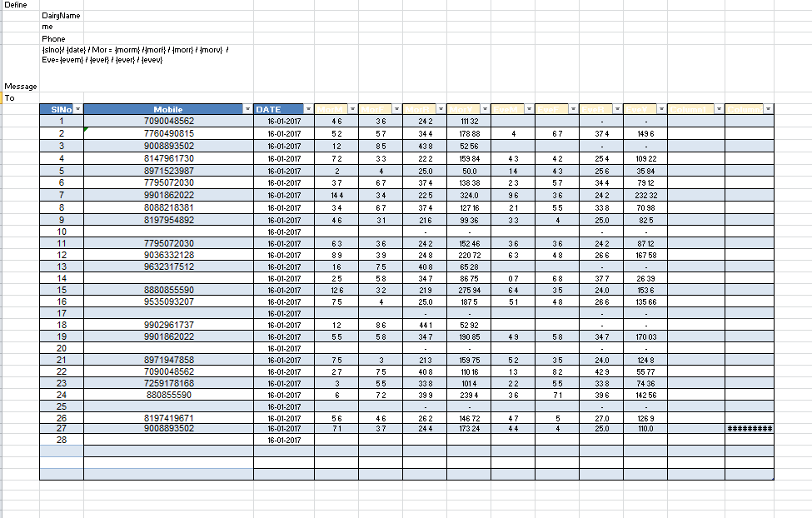Select mobile number 7760490815

point(168,133)
